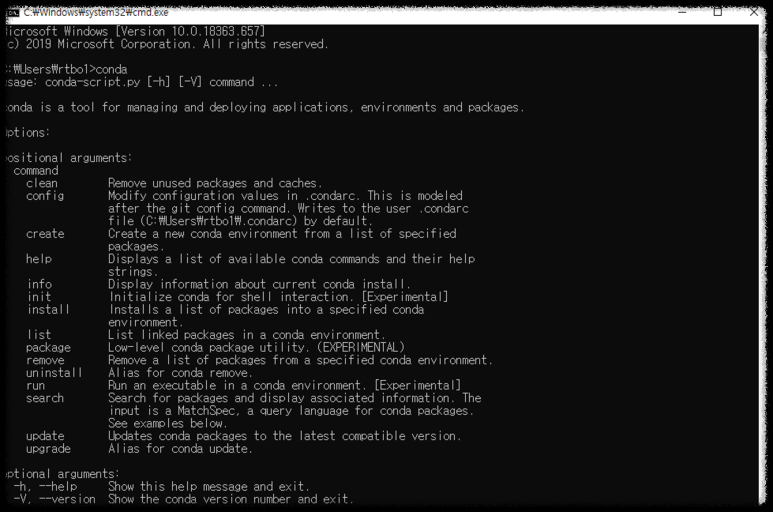The height and width of the screenshot is (512, 773).
Task: Close the cmd.exe window
Action: click(x=754, y=12)
